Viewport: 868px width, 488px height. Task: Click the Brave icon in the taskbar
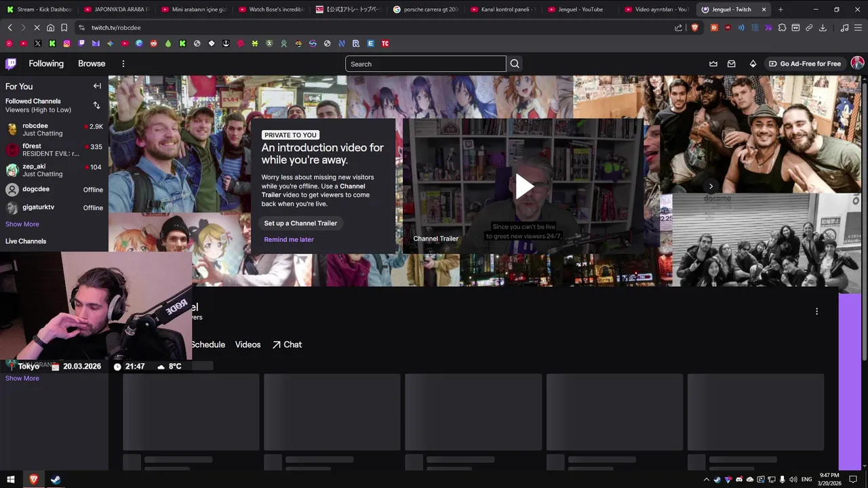pos(33,479)
